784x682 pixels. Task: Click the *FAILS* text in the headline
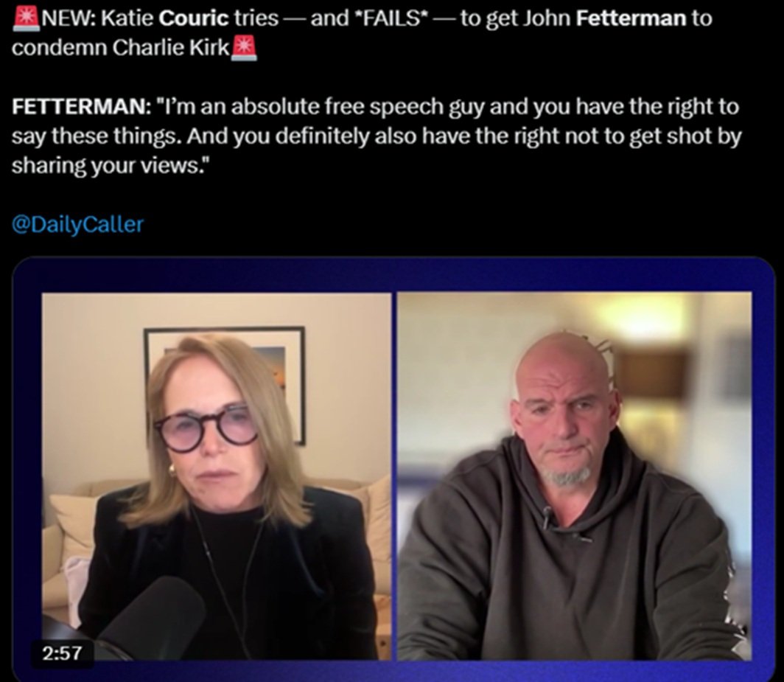click(391, 18)
